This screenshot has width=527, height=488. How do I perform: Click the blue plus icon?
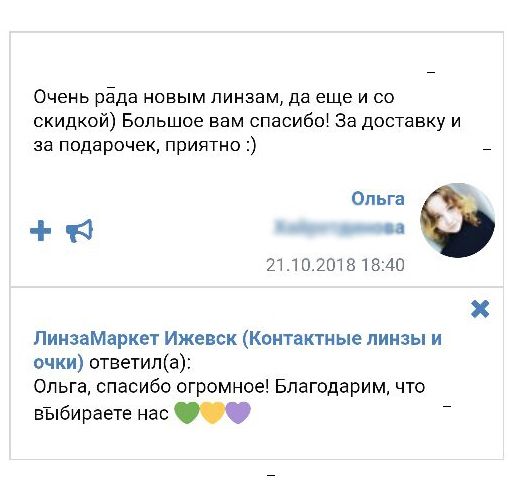pyautogui.click(x=41, y=231)
